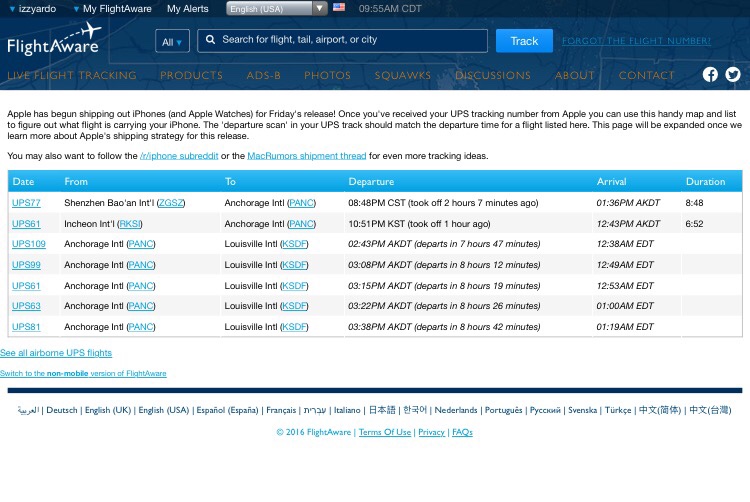
Task: Click the Duration column header
Action: [x=706, y=182]
